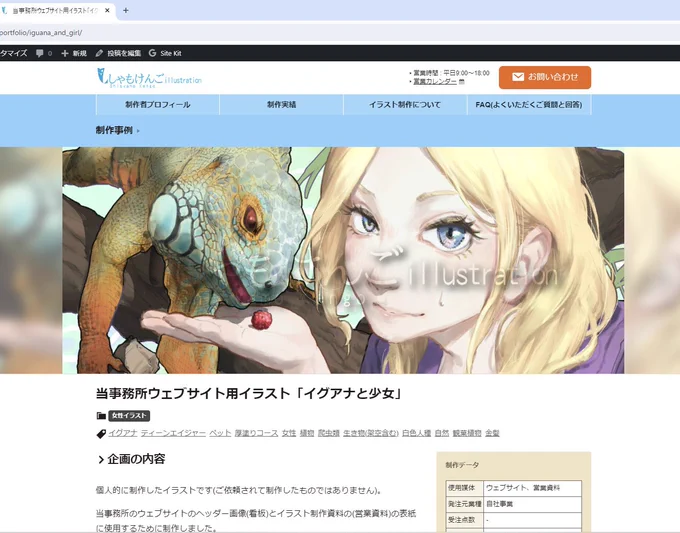Click the しゃもけんご illustration site logo

[149, 78]
